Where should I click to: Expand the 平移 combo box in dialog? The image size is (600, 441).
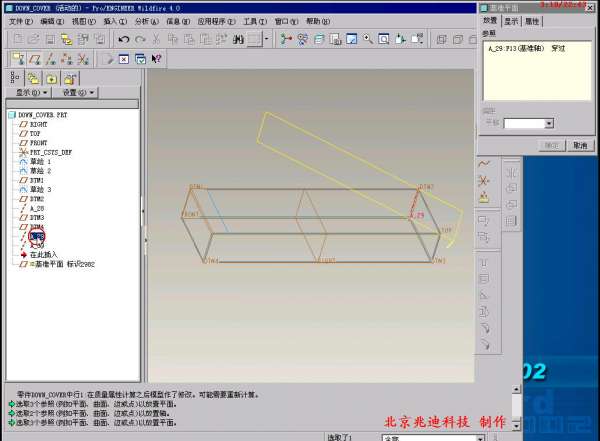pos(549,123)
